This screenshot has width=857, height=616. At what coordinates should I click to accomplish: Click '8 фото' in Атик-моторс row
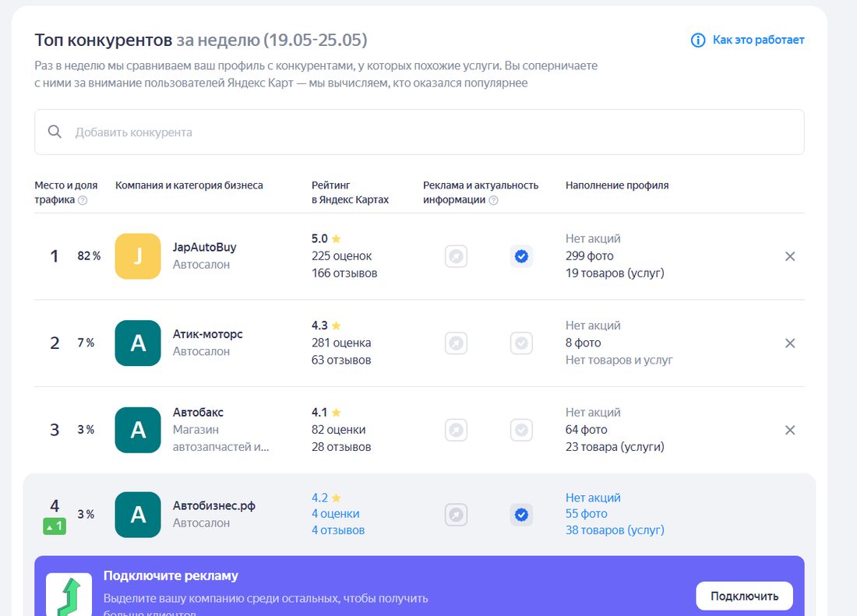click(584, 343)
